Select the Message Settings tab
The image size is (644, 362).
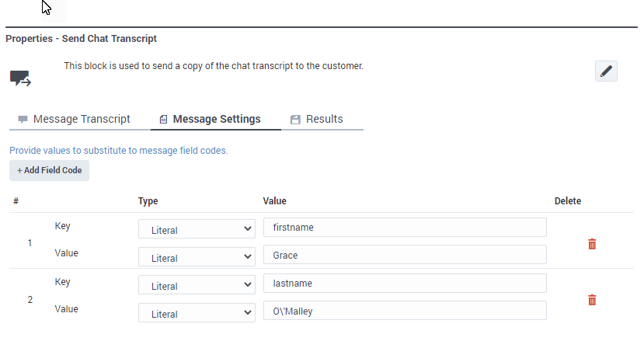[x=210, y=120]
